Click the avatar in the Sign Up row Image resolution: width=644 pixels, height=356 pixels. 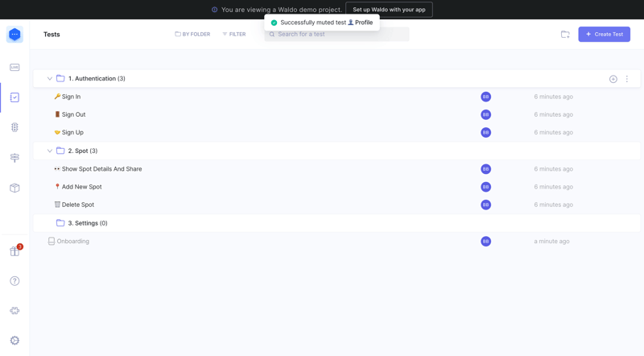pos(486,132)
